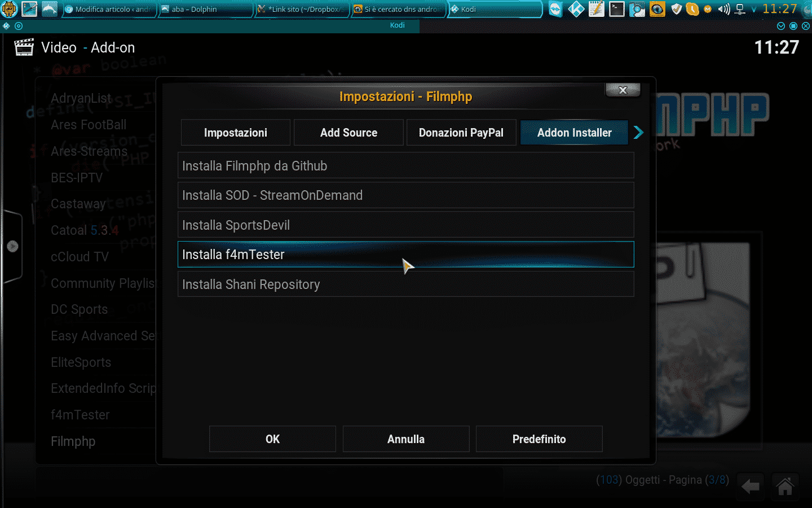The height and width of the screenshot is (508, 812).
Task: Go back using Kodi back arrow button
Action: click(x=751, y=487)
